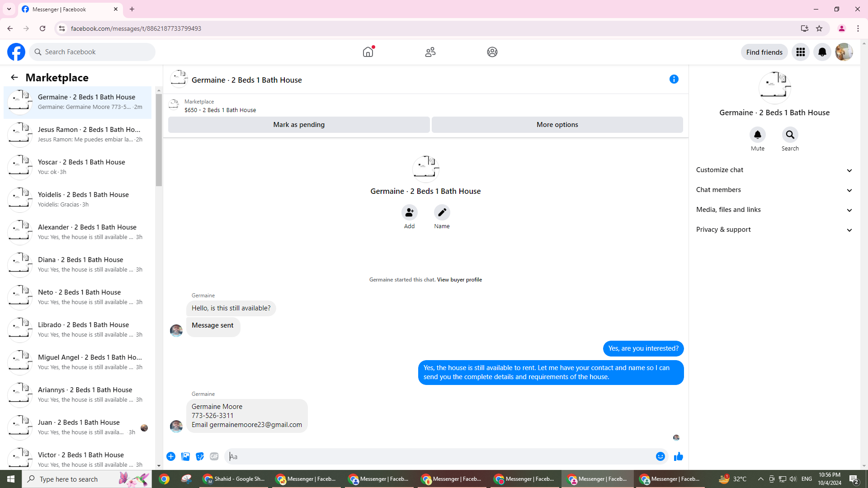Open the Alexander conversation
This screenshot has width=868, height=488.
[x=78, y=232]
